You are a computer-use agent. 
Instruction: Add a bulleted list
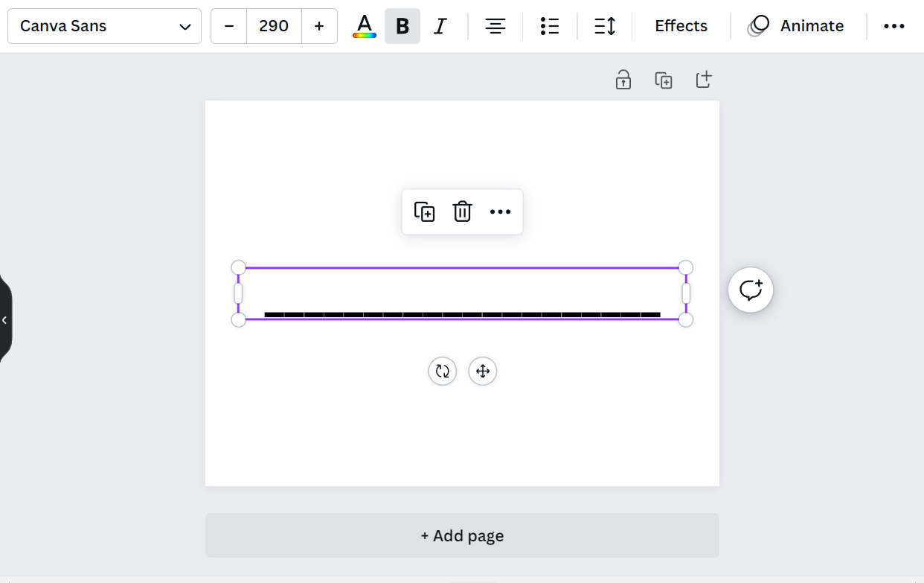(x=550, y=25)
